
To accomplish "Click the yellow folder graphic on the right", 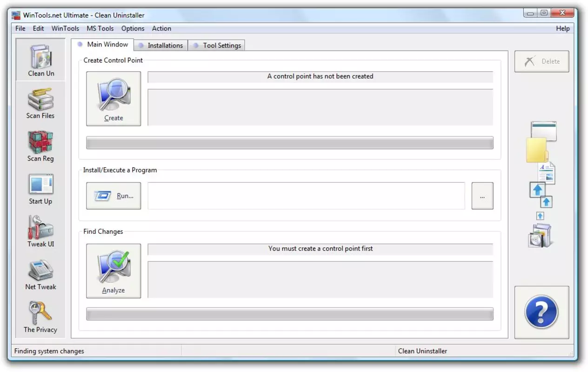I will click(x=537, y=150).
